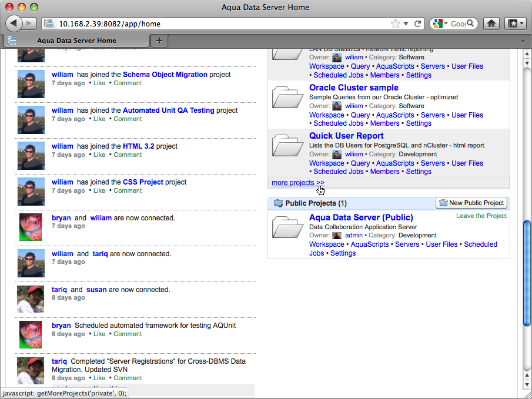Click wiliam owner avatar in Quick User Report

click(337, 155)
